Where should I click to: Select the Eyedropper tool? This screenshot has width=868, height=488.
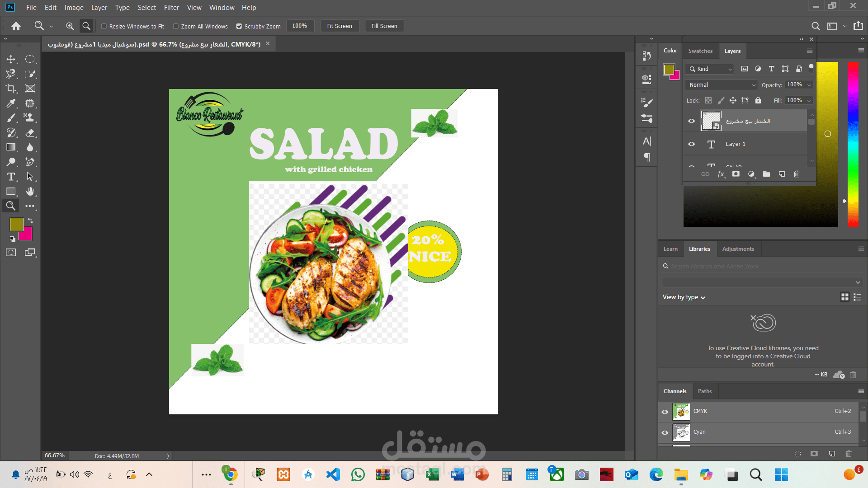click(x=11, y=103)
